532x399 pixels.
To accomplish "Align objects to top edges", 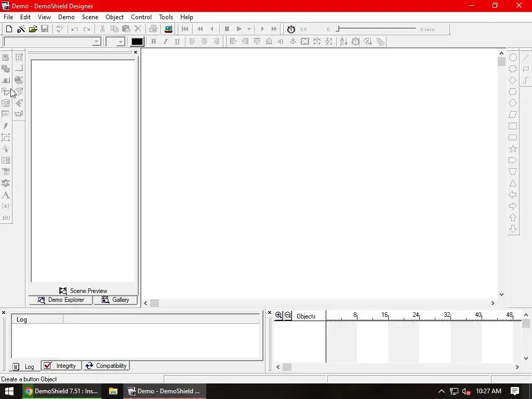I will [257, 42].
